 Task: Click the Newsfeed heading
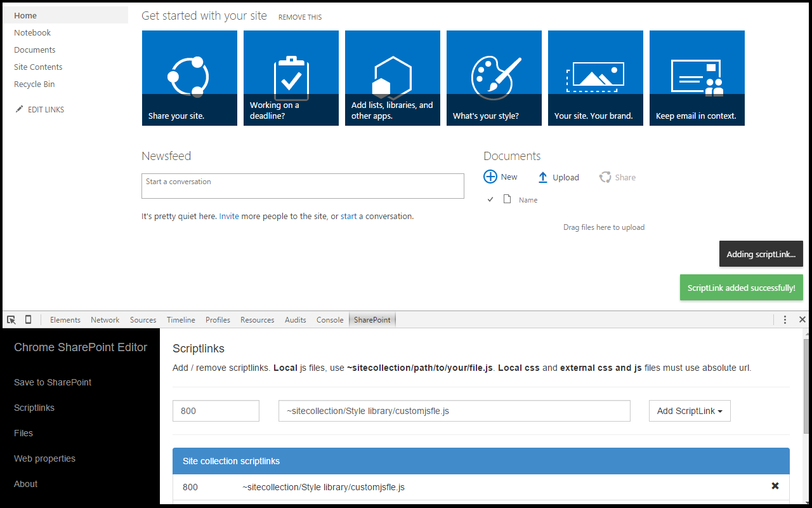[166, 156]
